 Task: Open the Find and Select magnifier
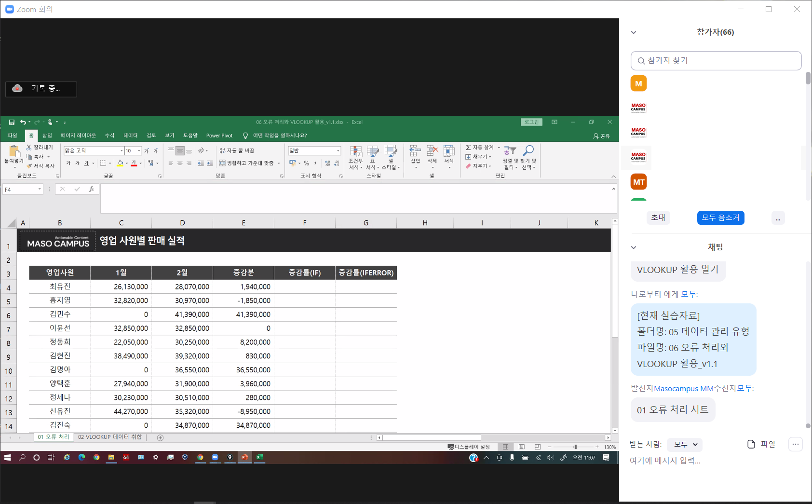(528, 151)
